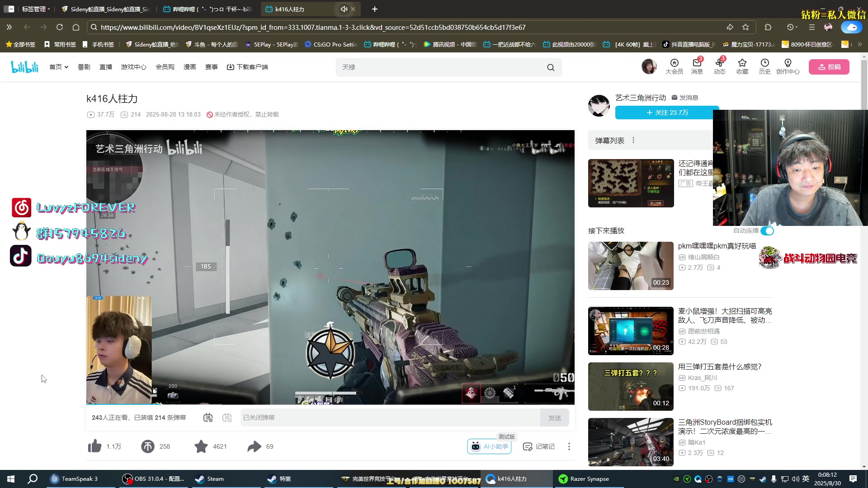Open OBS 31.0.4 from taskbar
This screenshot has width=868, height=488.
pyautogui.click(x=154, y=479)
